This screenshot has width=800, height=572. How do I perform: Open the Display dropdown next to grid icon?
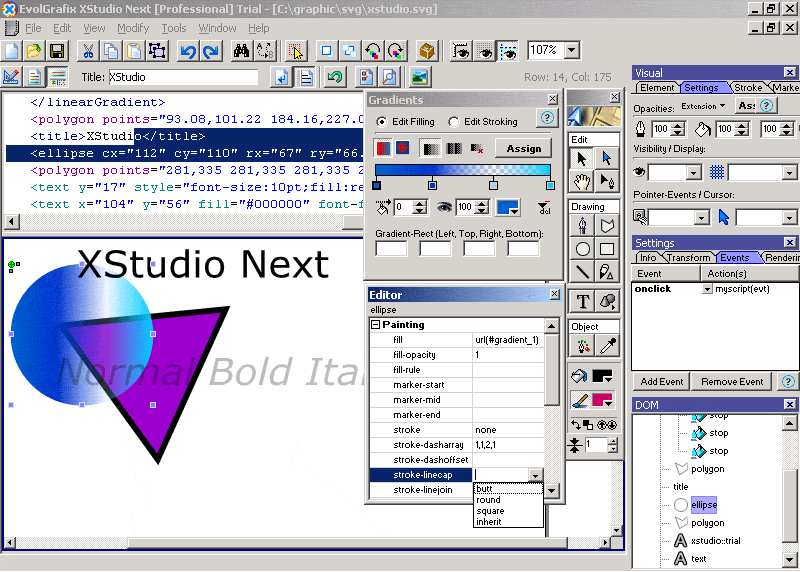coord(789,172)
